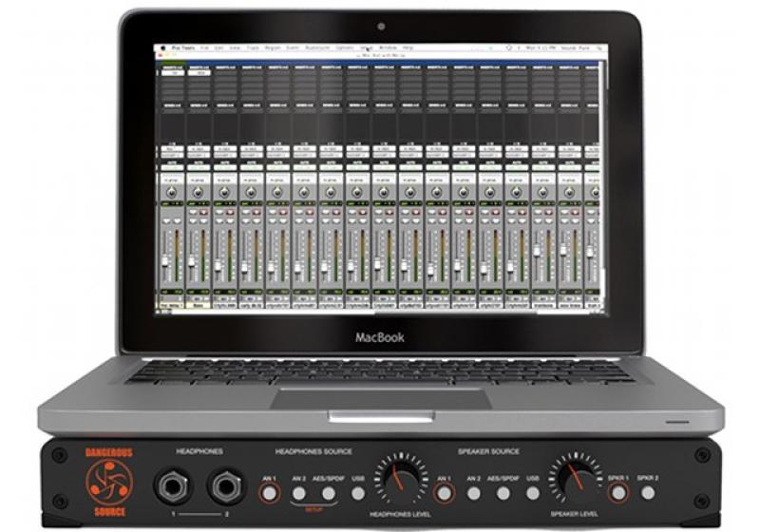Image resolution: width=760 pixels, height=532 pixels.
Task: Switch to SPKR 1 output button
Action: tap(618, 493)
